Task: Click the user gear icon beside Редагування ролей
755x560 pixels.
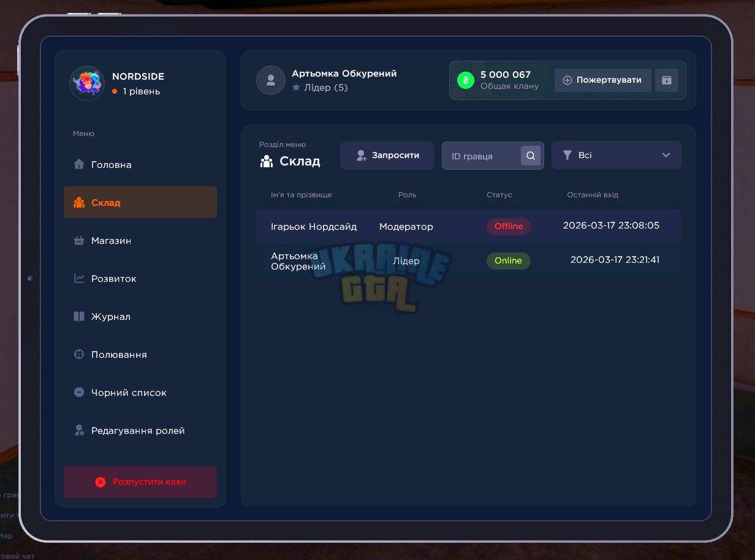Action: [x=79, y=430]
